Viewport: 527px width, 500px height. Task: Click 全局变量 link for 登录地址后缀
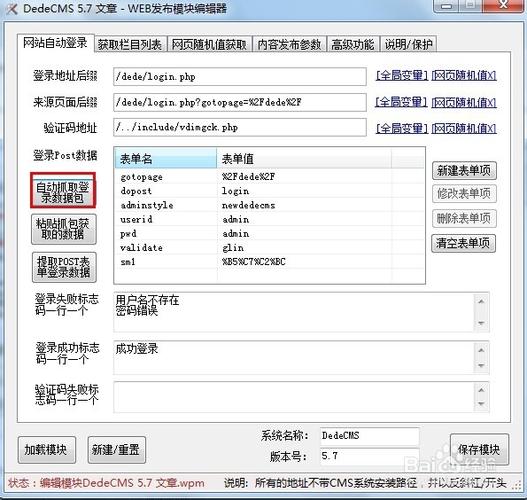pos(402,75)
